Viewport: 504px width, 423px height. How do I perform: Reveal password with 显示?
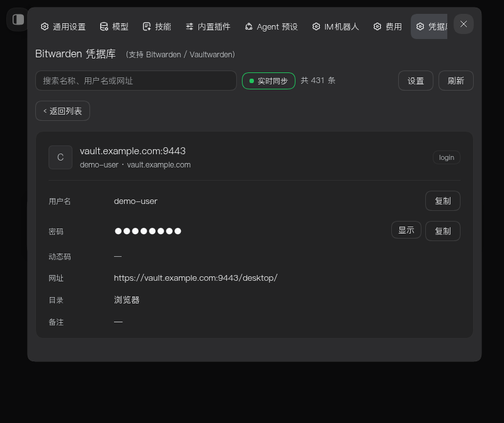406,230
